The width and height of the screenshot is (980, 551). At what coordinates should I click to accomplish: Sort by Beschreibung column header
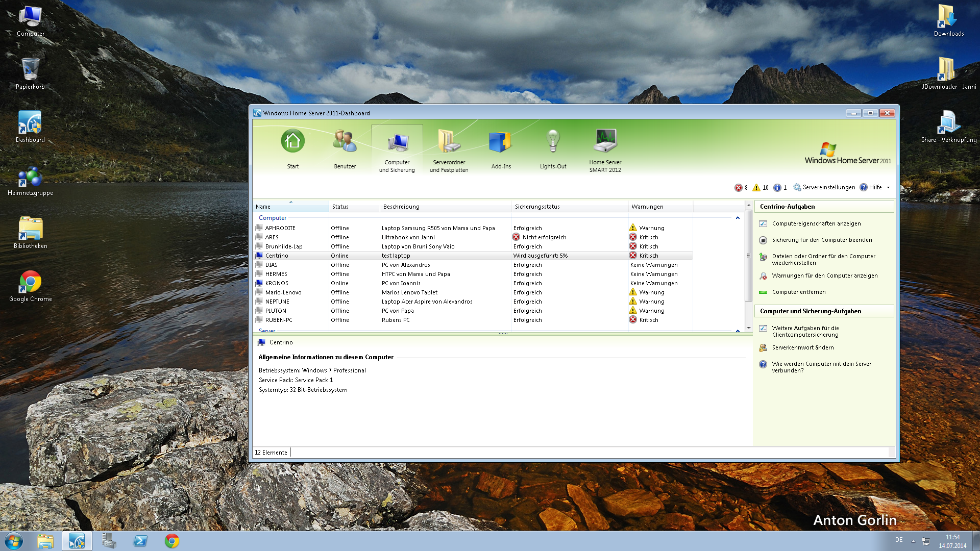446,206
